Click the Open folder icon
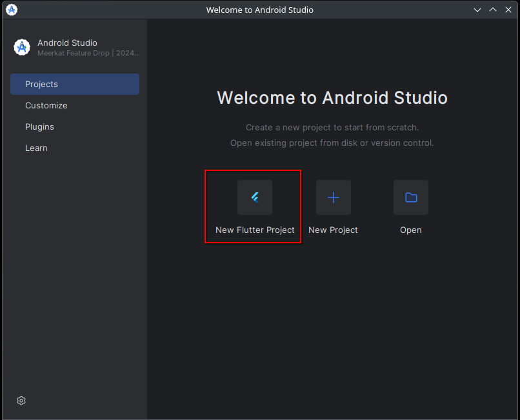 point(411,197)
